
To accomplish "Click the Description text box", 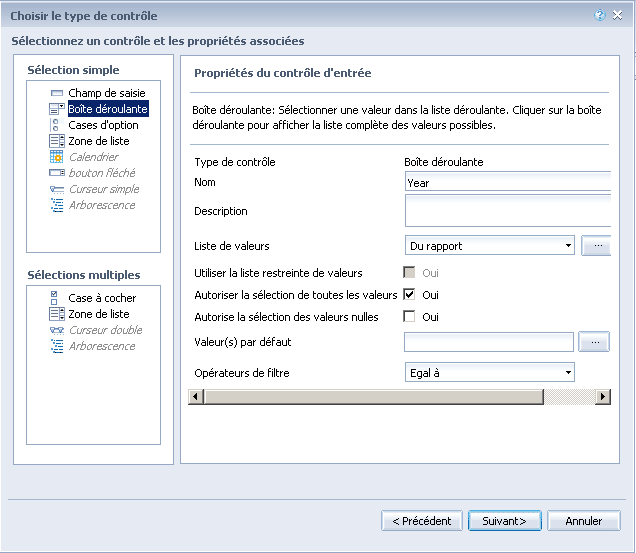I will click(508, 211).
